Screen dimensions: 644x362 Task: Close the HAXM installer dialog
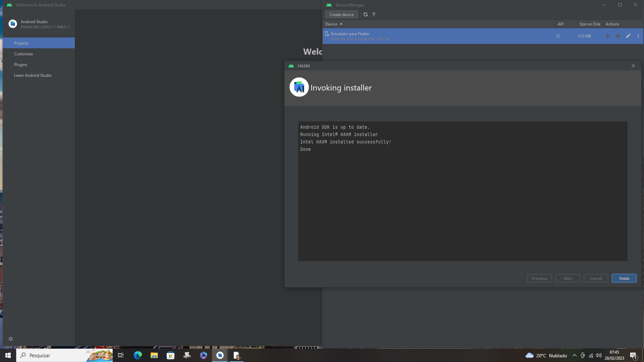pos(633,66)
